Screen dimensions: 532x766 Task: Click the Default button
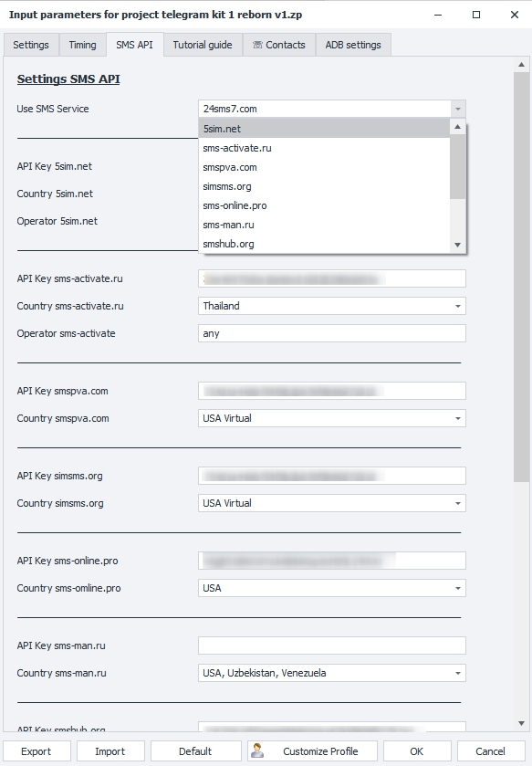195,751
